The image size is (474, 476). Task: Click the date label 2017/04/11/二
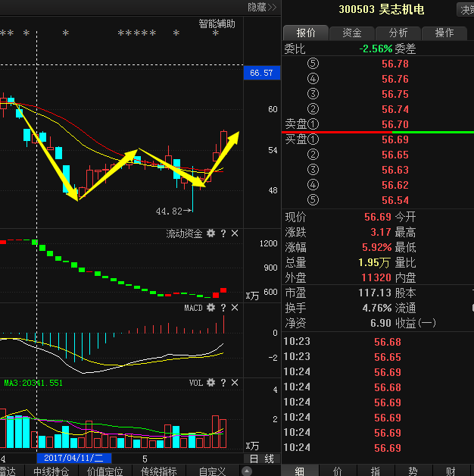click(74, 458)
